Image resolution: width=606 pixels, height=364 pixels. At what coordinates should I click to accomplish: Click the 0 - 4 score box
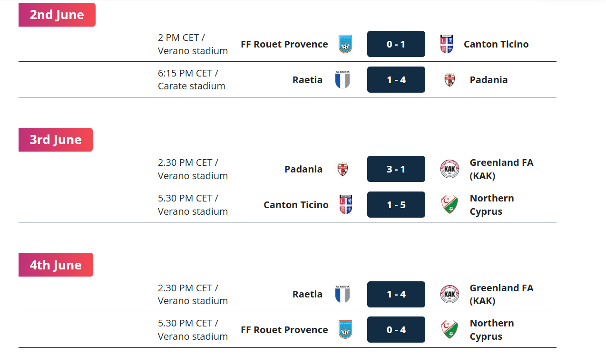[396, 329]
